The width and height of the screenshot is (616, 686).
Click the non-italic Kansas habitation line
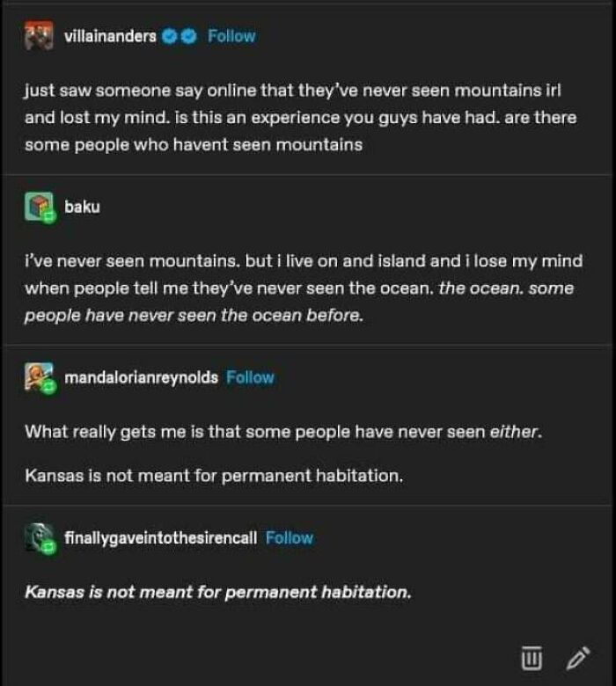tap(214, 476)
